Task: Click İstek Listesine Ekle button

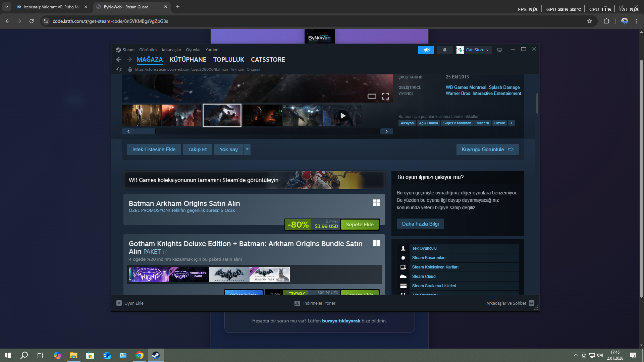Action: (154, 149)
